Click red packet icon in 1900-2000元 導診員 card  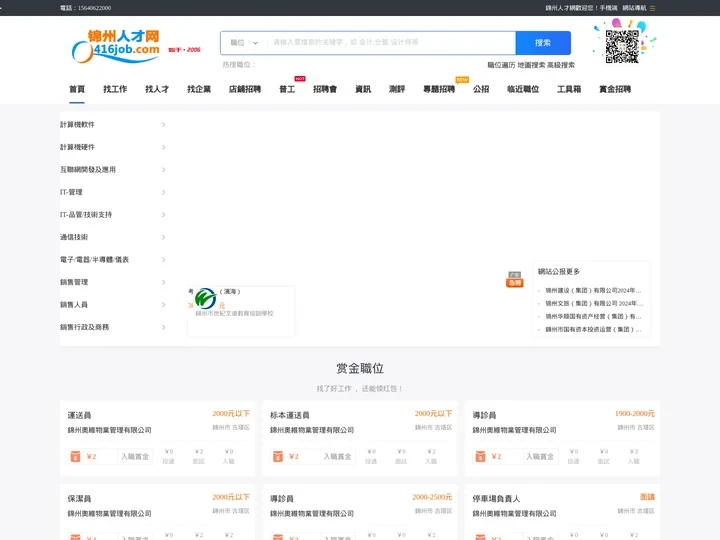[x=480, y=456]
